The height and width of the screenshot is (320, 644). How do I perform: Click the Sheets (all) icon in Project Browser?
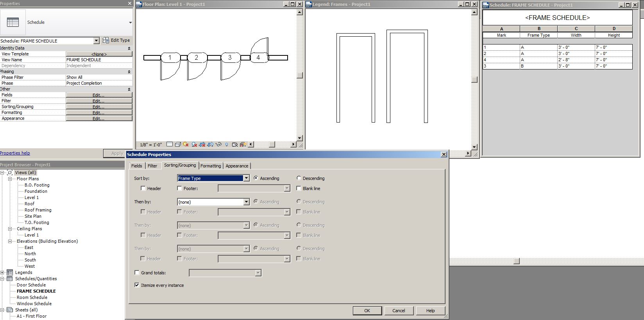(10, 310)
